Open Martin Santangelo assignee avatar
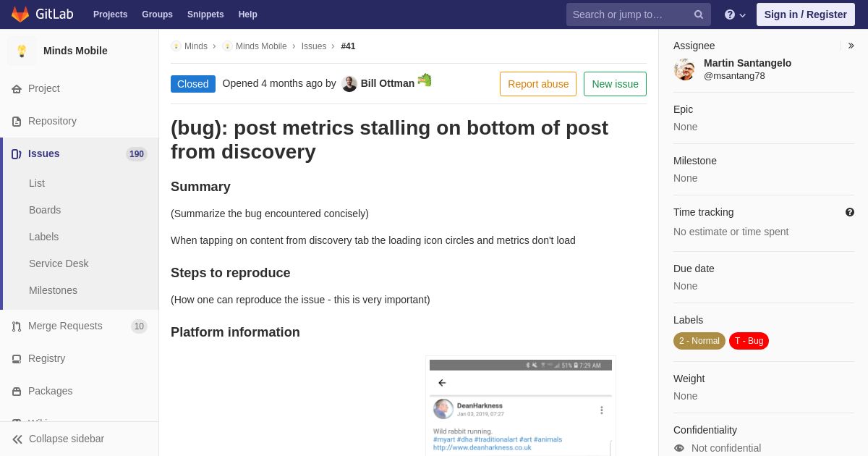This screenshot has width=868, height=456. 684,69
